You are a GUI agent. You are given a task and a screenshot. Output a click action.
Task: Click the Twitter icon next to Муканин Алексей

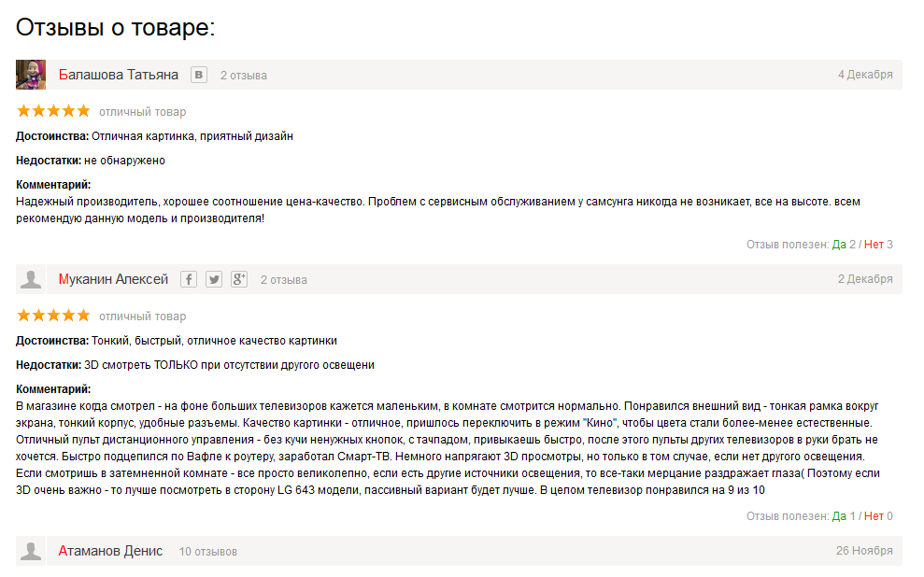click(x=214, y=279)
